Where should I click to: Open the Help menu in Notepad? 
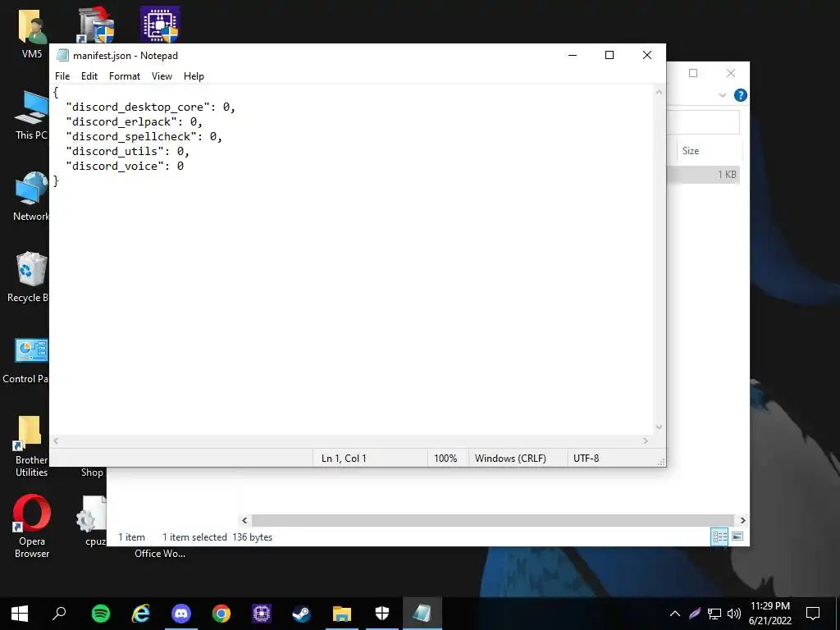194,76
